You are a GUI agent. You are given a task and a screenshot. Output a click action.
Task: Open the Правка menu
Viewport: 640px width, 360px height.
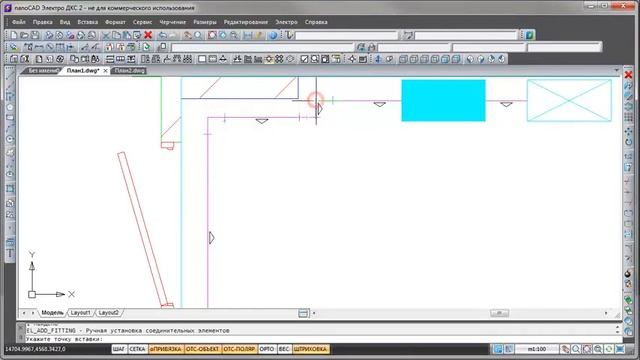pos(43,22)
